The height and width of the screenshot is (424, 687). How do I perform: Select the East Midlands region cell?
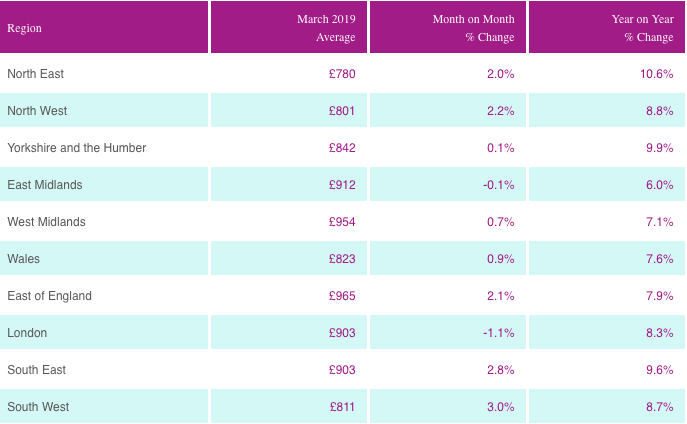[x=44, y=185]
